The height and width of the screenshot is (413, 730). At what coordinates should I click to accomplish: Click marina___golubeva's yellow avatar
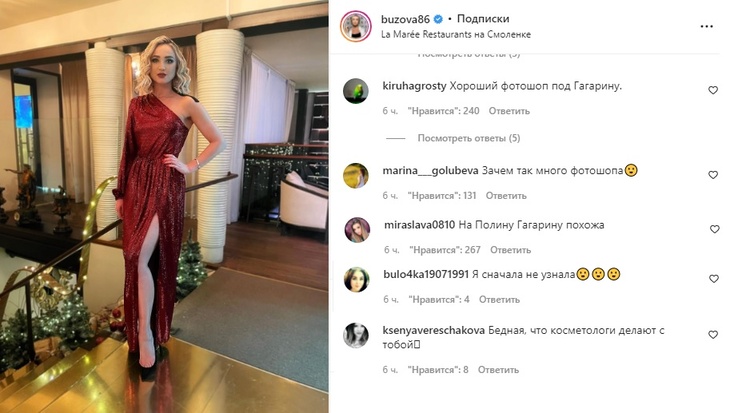[356, 176]
